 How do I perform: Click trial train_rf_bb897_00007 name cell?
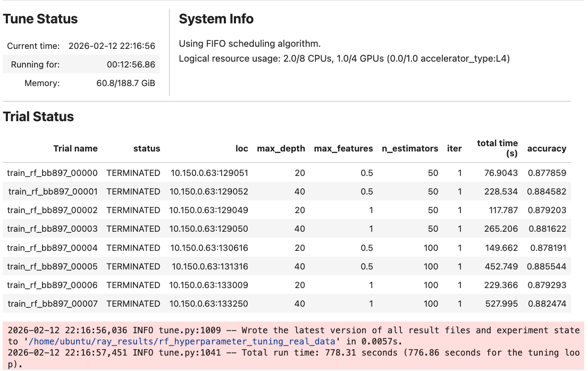click(52, 303)
